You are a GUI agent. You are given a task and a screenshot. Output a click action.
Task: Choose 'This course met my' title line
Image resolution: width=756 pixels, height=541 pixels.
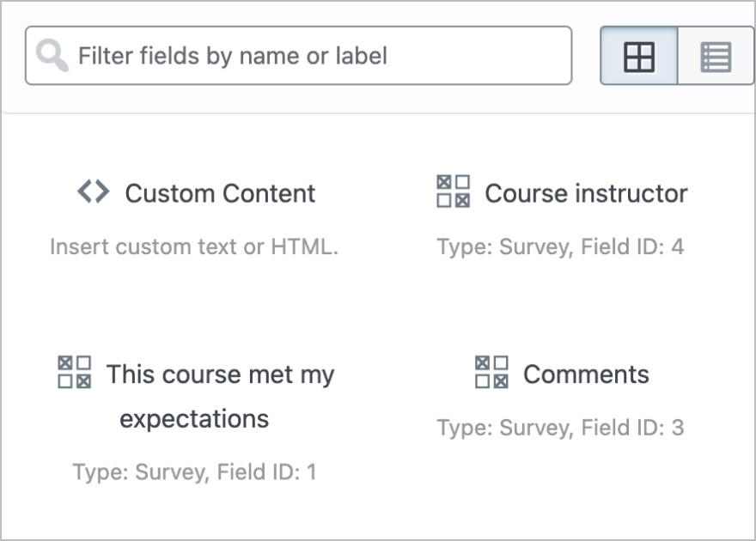coord(220,374)
